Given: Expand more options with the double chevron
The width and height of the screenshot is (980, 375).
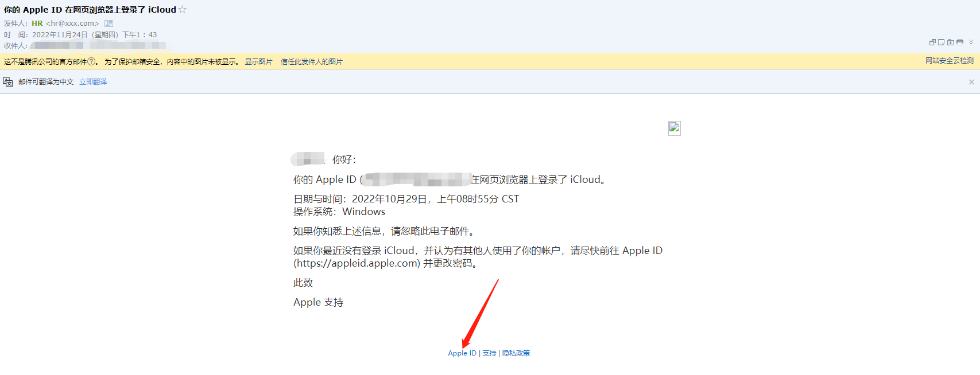Looking at the screenshot, I should coord(971,42).
